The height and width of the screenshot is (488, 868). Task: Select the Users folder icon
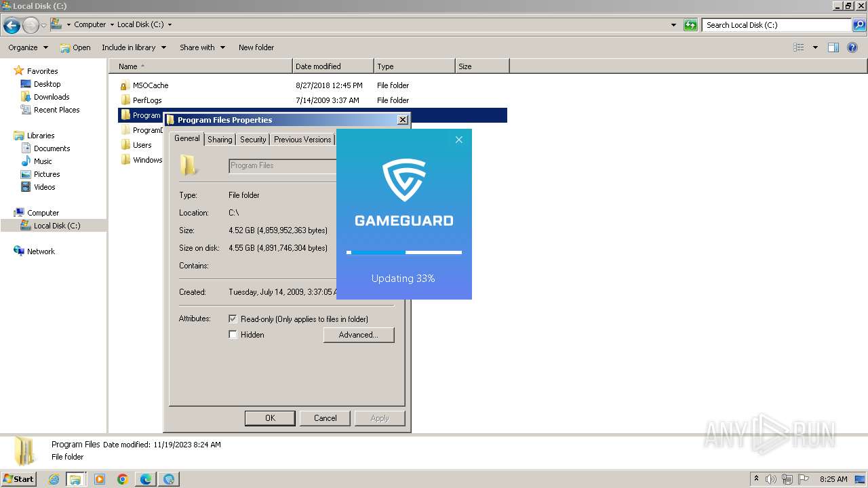(125, 145)
